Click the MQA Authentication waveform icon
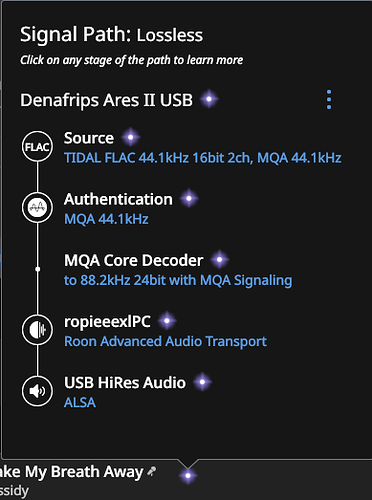The width and height of the screenshot is (372, 500). (x=37, y=208)
